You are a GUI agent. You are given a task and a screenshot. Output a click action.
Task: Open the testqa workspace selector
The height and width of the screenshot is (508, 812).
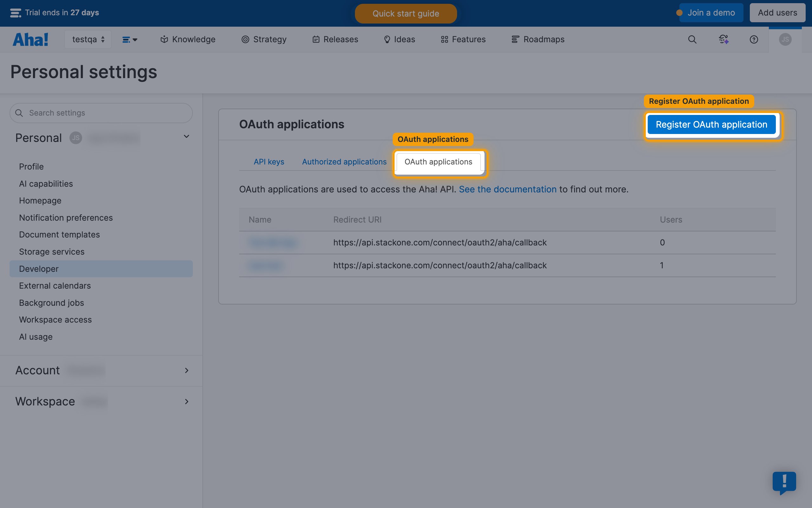[x=88, y=39]
